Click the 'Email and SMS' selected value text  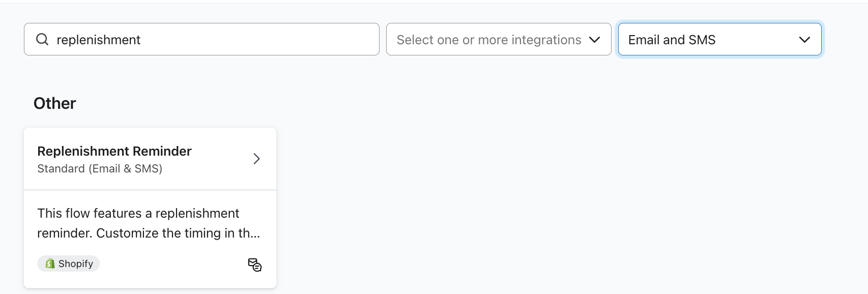(672, 40)
